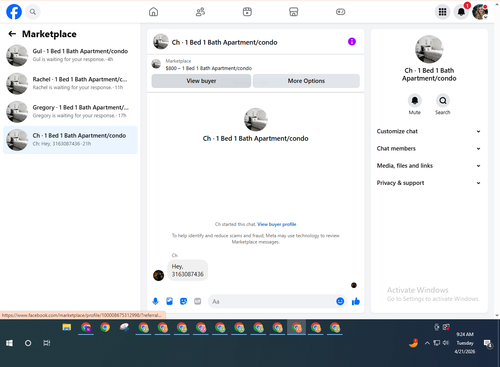Open File Explorer from taskbar
The image size is (500, 367).
click(67, 328)
